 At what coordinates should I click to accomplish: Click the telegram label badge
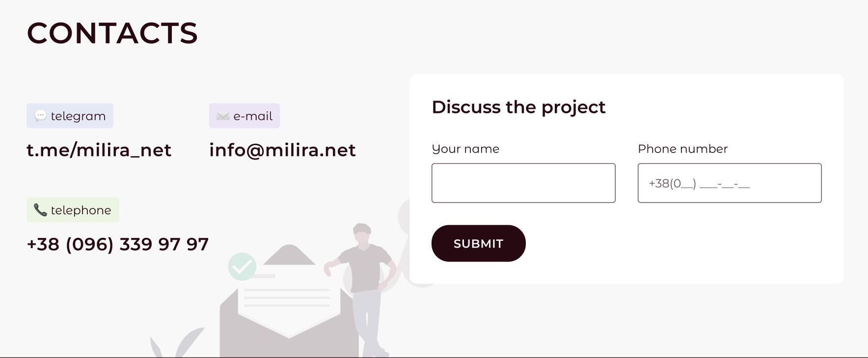[x=70, y=116]
